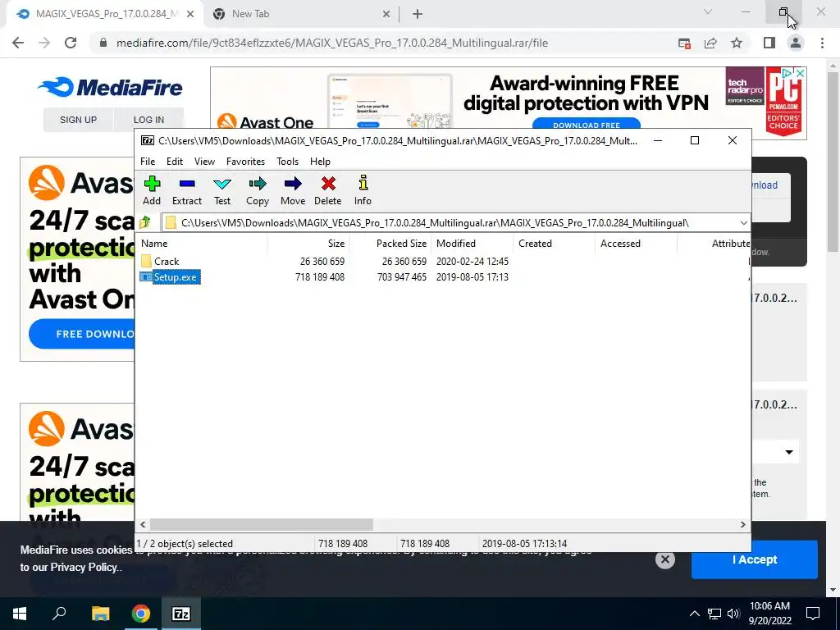Bookmark this page with the star icon
Screen dimensions: 840x630
coord(737,43)
